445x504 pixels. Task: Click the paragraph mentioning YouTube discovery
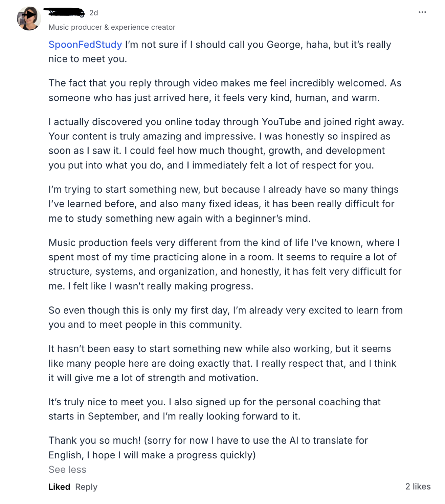(226, 143)
